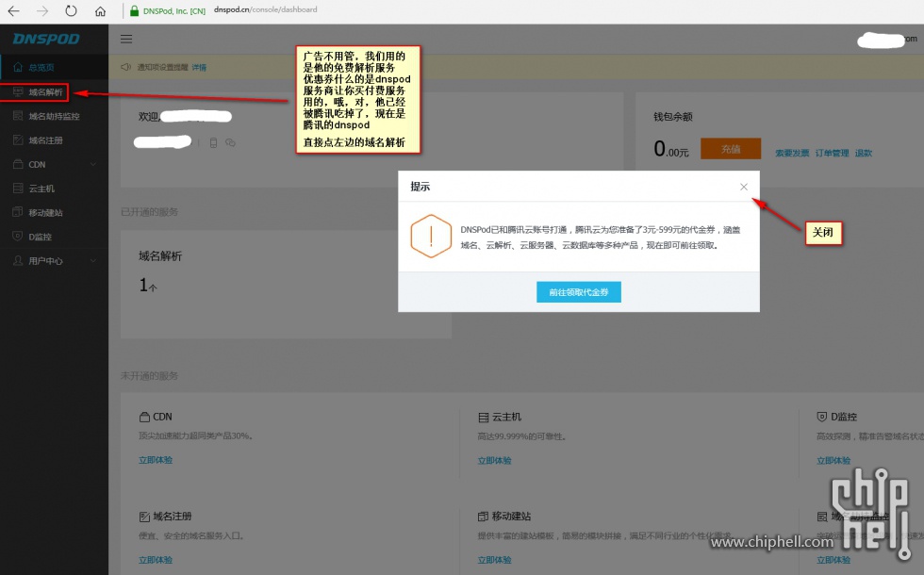Click the 域名解析 sidebar icon

coord(18,92)
